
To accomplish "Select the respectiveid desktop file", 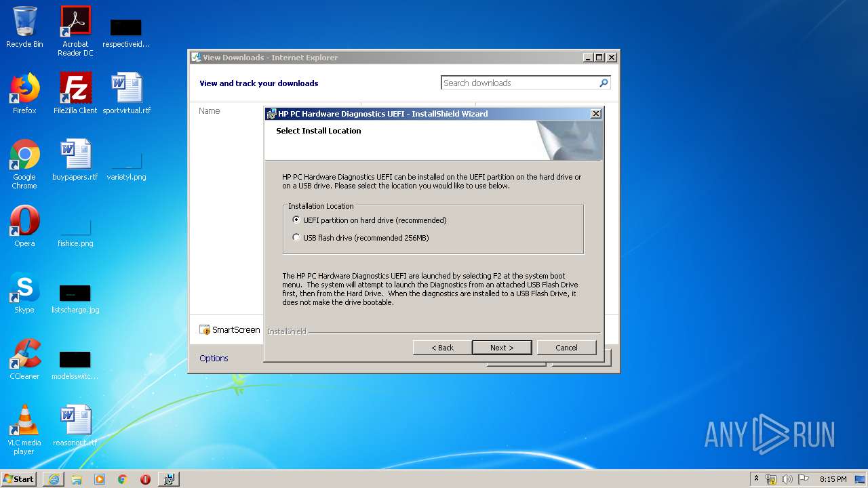I will click(126, 33).
